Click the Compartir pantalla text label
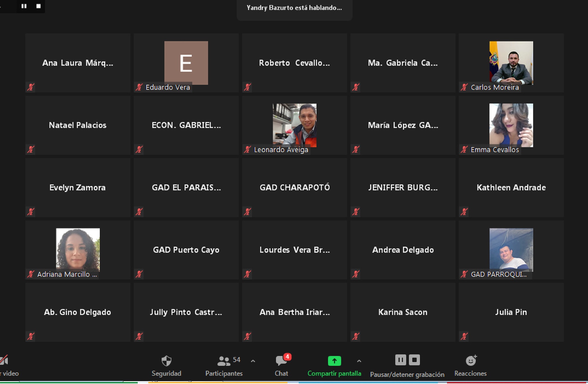Screen dimensions: 588x384 [x=334, y=374]
